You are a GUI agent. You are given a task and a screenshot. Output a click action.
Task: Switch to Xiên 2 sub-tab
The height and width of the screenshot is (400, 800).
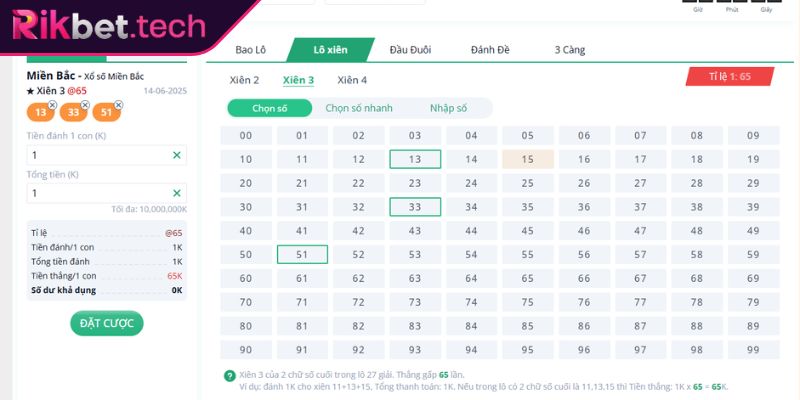(244, 80)
